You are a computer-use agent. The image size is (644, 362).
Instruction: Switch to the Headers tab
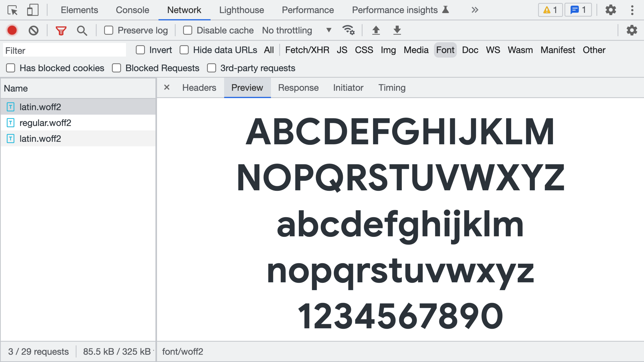point(199,88)
